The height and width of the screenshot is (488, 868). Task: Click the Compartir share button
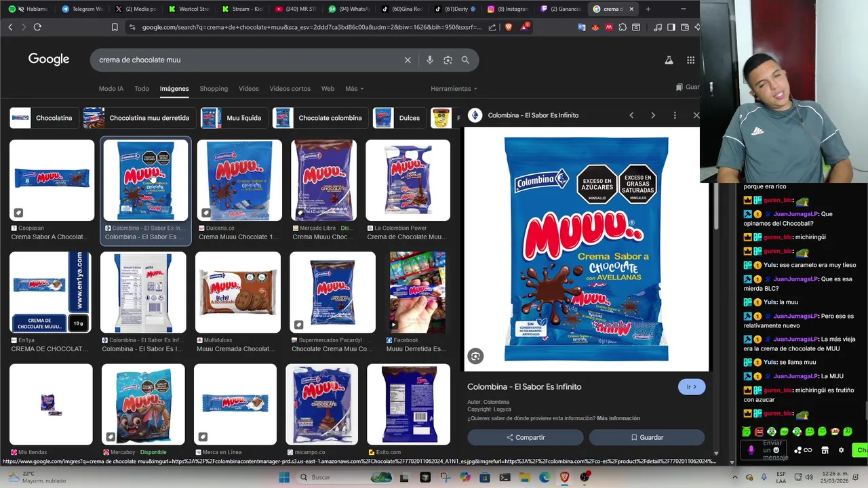coord(526,437)
